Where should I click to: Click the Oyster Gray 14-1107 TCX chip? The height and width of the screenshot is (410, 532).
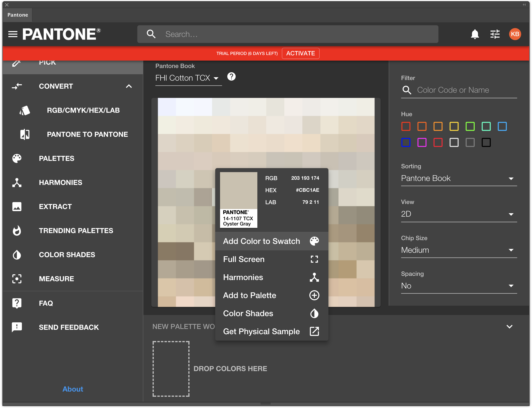tap(238, 200)
